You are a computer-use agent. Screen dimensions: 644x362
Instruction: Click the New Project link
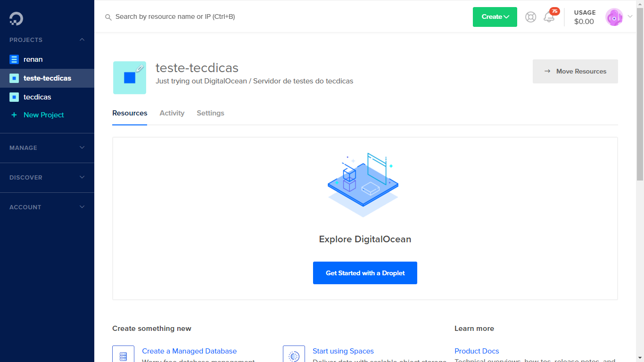tap(44, 115)
